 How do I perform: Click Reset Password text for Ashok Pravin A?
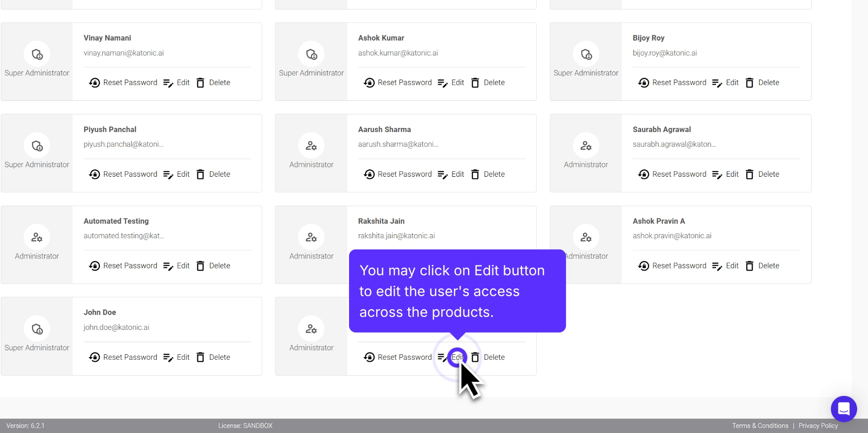pos(679,266)
